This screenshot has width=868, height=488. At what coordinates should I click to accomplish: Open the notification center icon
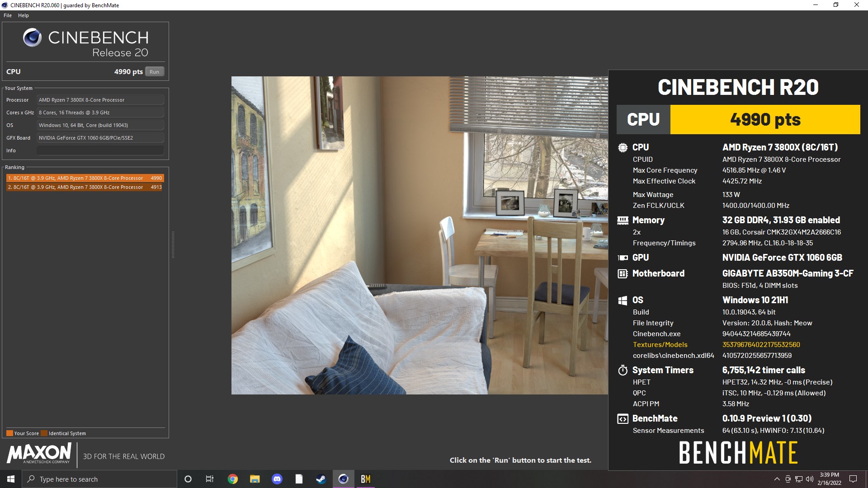(x=853, y=479)
